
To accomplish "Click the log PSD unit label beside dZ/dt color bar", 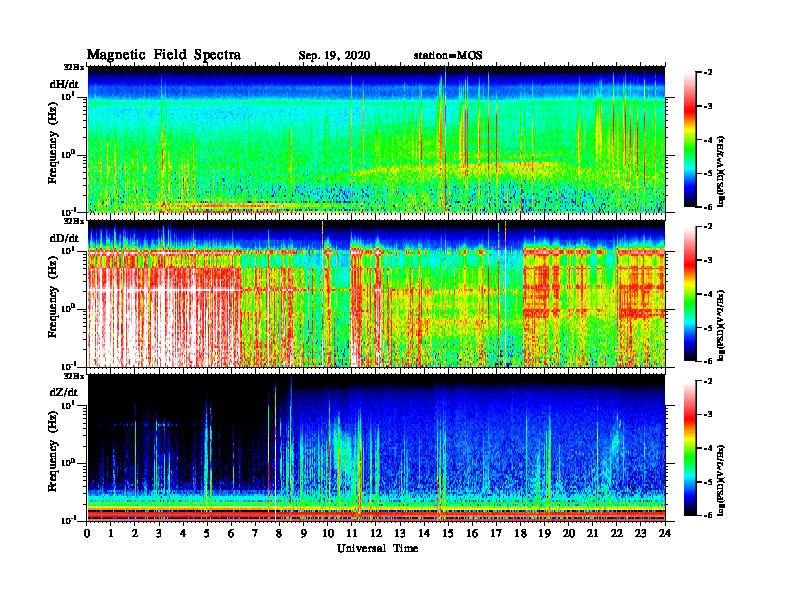I will (721, 480).
